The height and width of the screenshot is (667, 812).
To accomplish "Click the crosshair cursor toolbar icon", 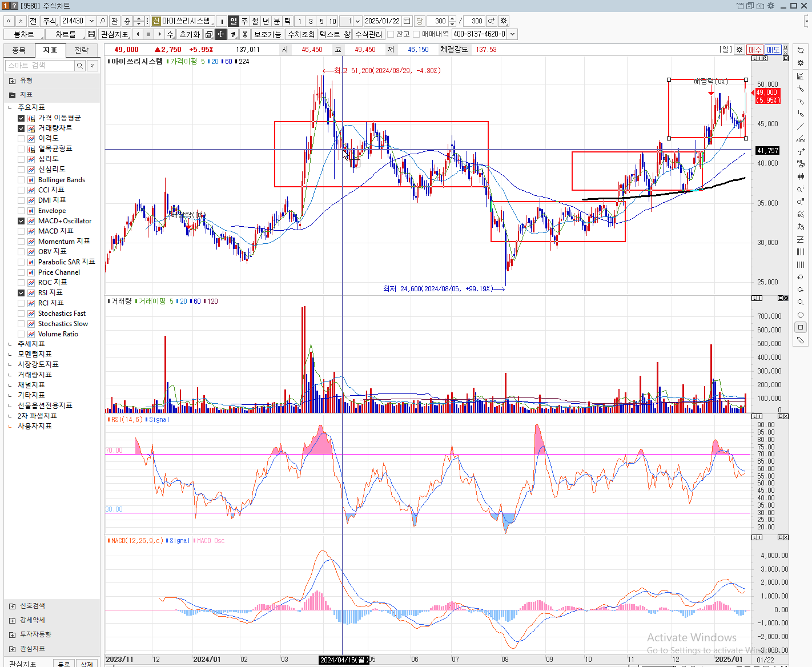I will [x=221, y=34].
